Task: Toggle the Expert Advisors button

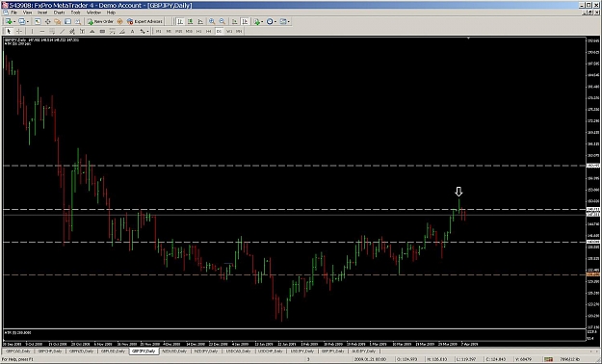Action: 144,21
